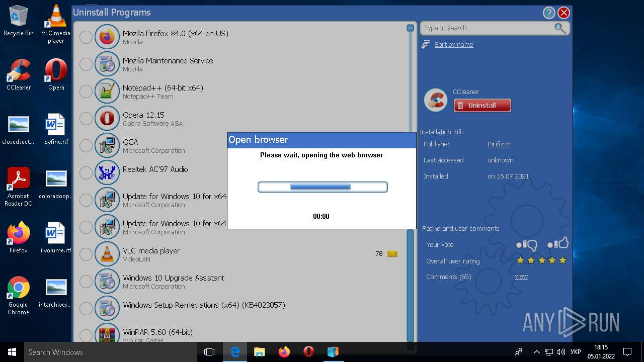Click the Notepad++ Team publisher text
Viewport: 644px width, 362px height.
(x=148, y=97)
